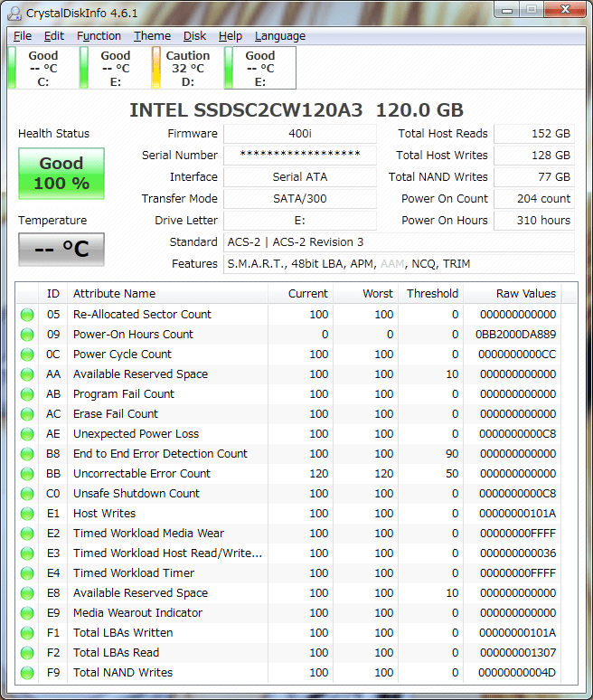Select the Re-Allocated Sector Count attribute name
593x700 pixels.
(142, 315)
